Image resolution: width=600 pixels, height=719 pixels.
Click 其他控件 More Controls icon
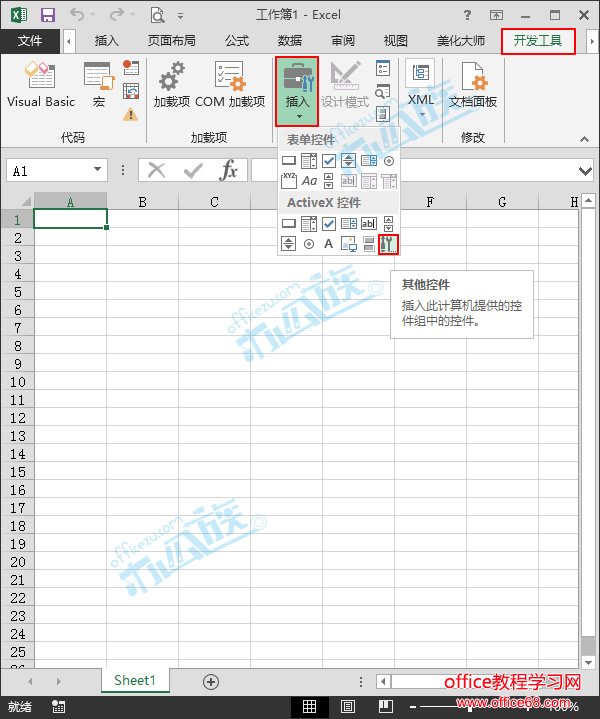pyautogui.click(x=388, y=244)
